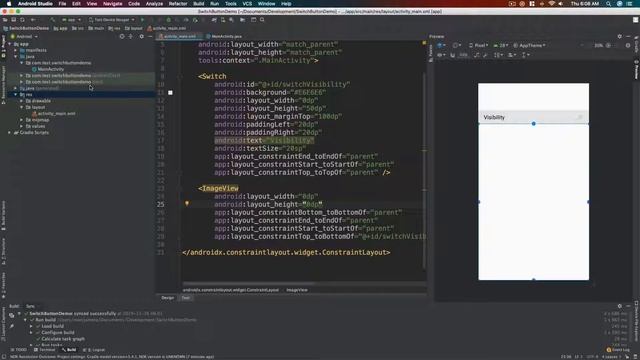Select the activity_main.xml editor tab
This screenshot has width=640, height=360.
(x=178, y=36)
